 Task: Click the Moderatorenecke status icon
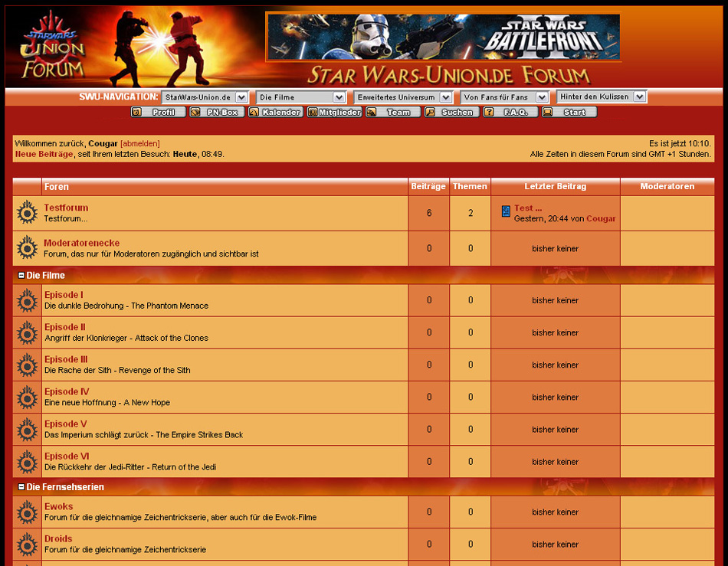click(28, 247)
